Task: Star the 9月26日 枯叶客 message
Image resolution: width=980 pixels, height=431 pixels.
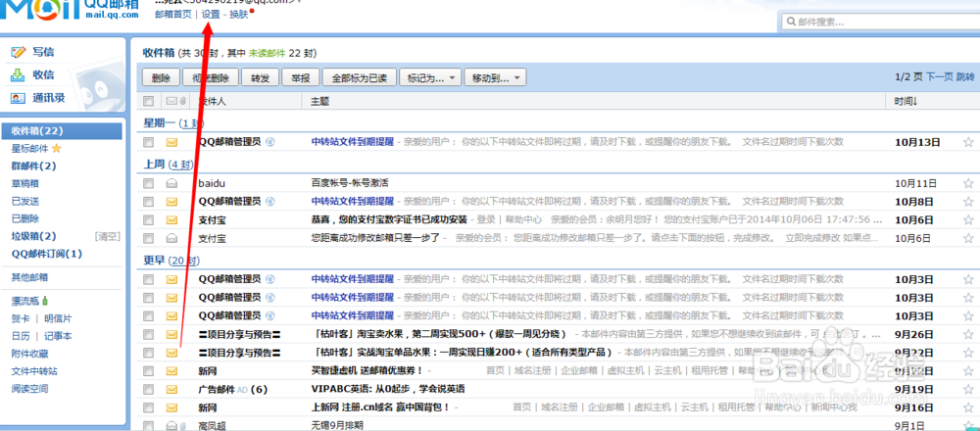Action: pyautogui.click(x=968, y=334)
